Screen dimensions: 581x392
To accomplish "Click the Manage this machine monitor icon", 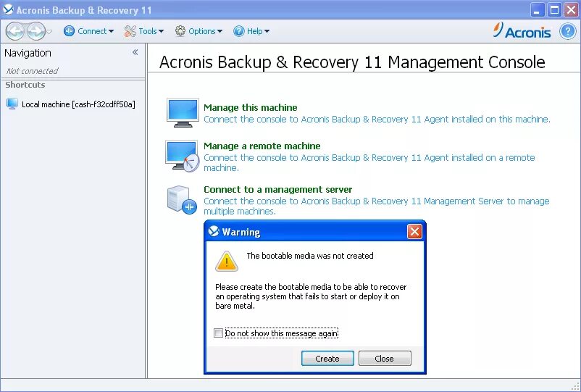I will click(x=183, y=112).
